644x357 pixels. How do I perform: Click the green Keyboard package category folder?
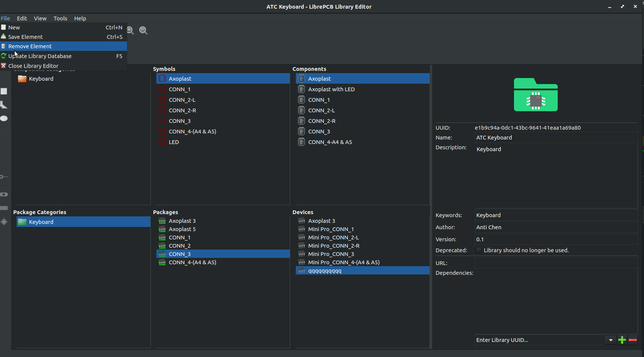22,222
